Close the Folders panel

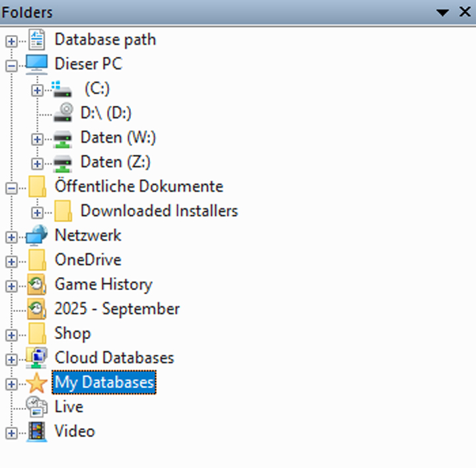pyautogui.click(x=464, y=12)
